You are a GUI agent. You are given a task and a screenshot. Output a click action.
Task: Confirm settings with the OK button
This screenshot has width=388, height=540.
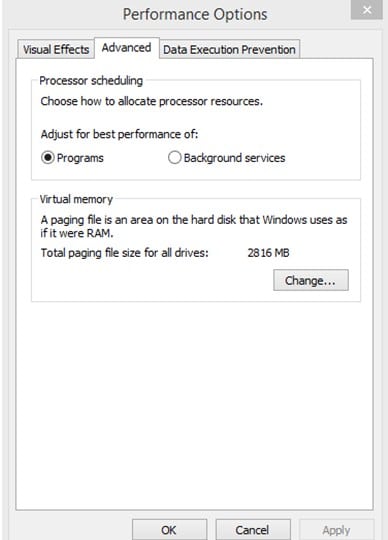[169, 530]
